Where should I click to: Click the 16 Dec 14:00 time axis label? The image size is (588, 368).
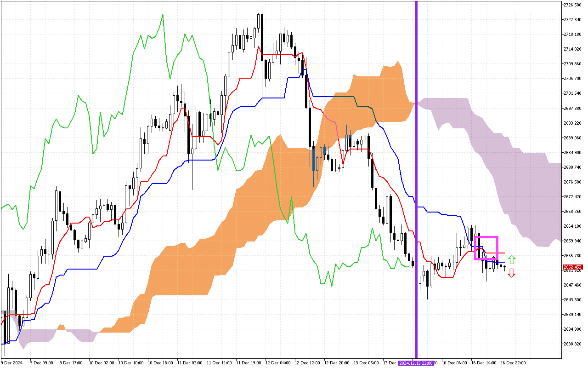point(485,363)
